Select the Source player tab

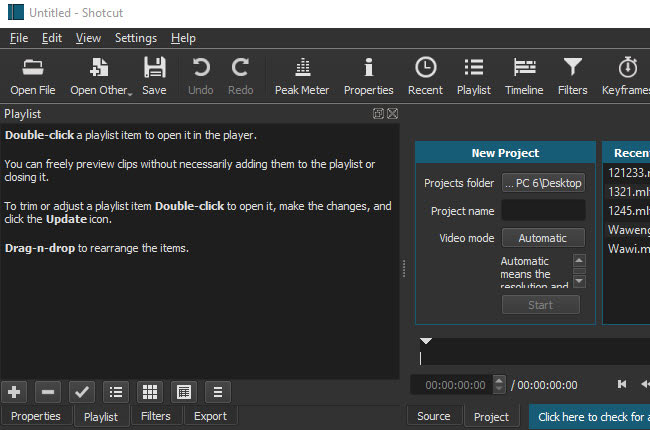[434, 416]
